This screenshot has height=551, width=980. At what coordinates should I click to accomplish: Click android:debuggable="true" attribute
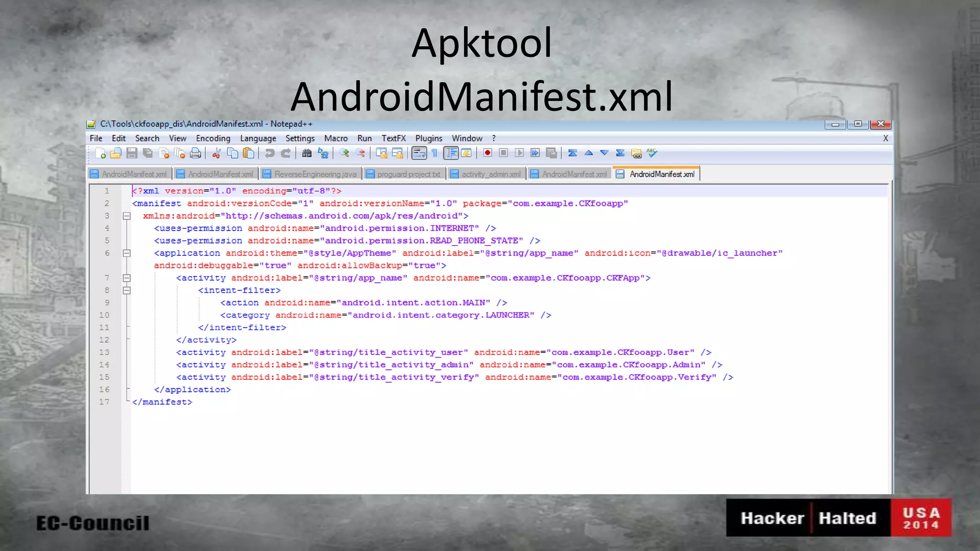point(223,266)
